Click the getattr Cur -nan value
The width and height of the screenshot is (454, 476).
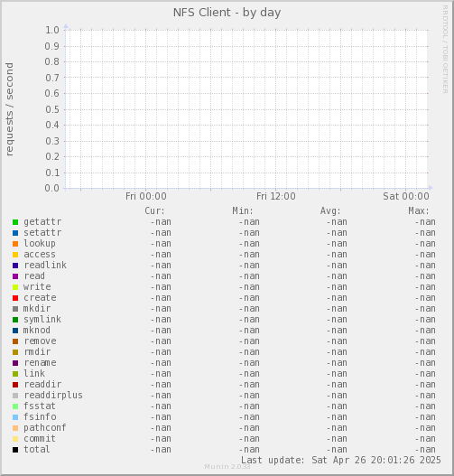(161, 222)
